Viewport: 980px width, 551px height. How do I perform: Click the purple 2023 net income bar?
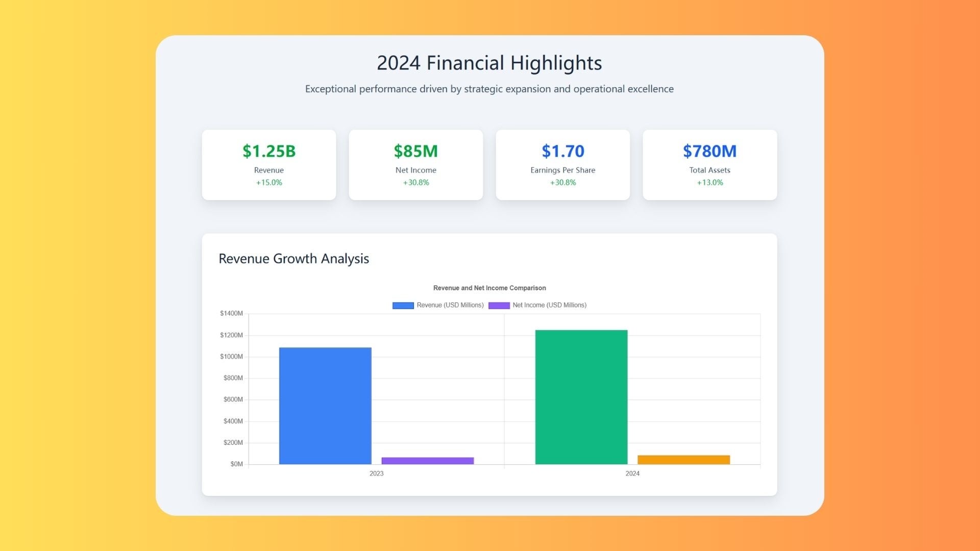pos(427,461)
